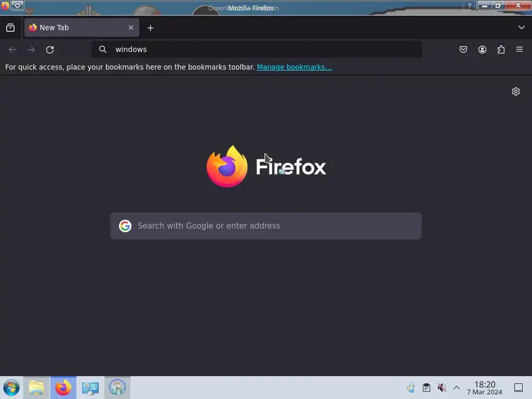Open the Firefox account icon

[x=482, y=49]
